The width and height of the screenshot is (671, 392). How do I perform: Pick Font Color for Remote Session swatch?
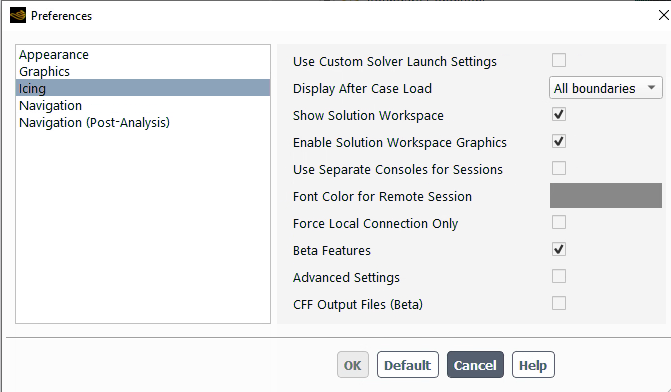(x=606, y=196)
